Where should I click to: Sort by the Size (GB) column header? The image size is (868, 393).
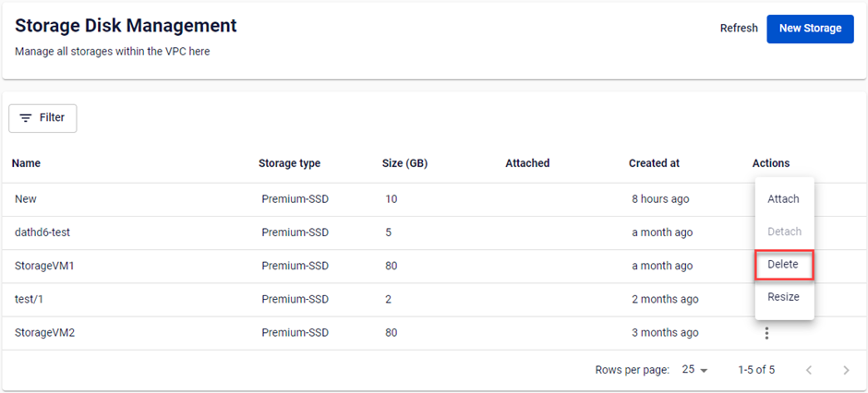[404, 163]
